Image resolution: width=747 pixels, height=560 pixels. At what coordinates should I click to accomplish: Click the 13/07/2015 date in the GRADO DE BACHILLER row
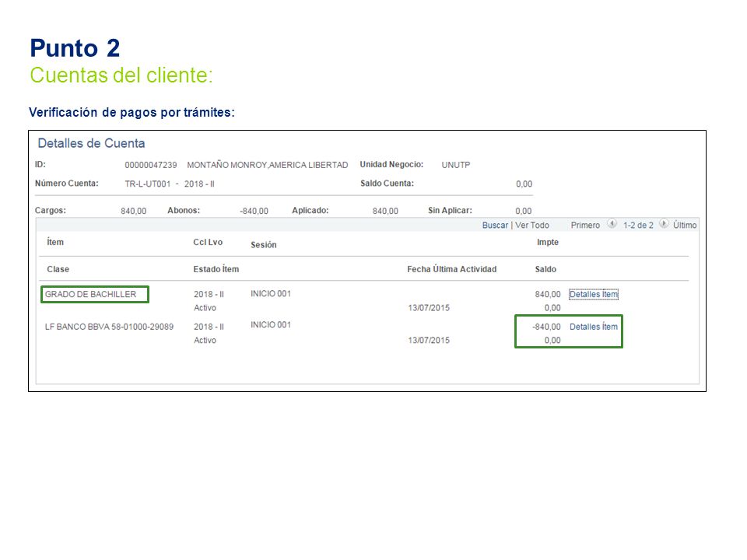[x=429, y=308]
